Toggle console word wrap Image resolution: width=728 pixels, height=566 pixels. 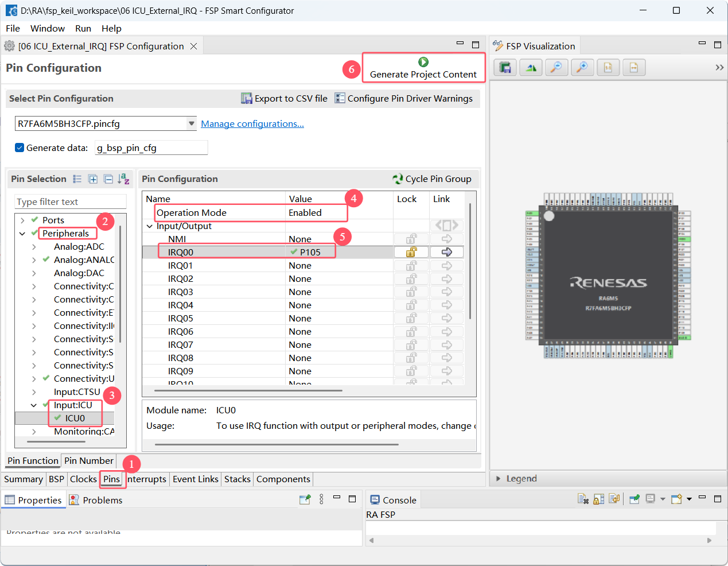coord(614,499)
